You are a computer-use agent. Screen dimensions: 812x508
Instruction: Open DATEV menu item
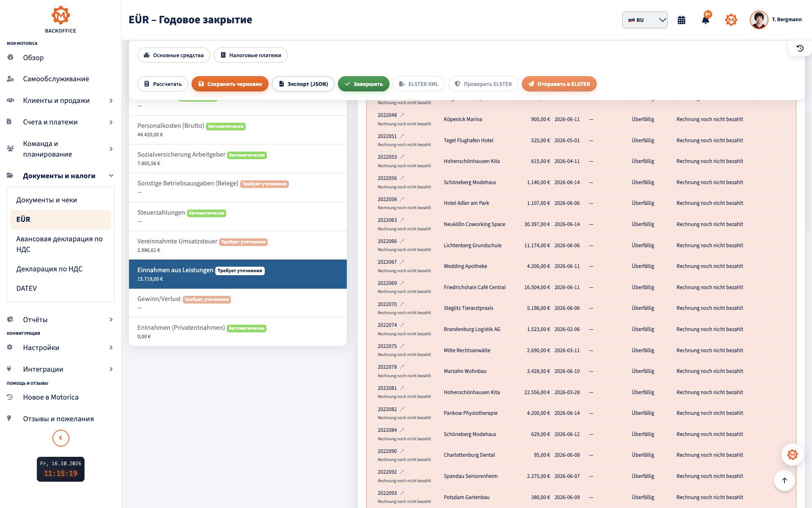[x=60, y=288]
